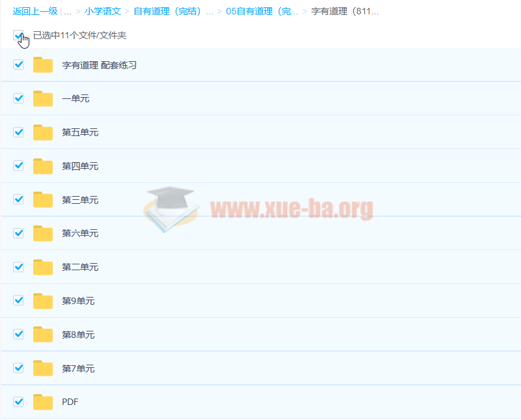This screenshot has width=521, height=420.
Task: Navigate to 自有道理（完结） breadcrumb
Action: pos(173,12)
